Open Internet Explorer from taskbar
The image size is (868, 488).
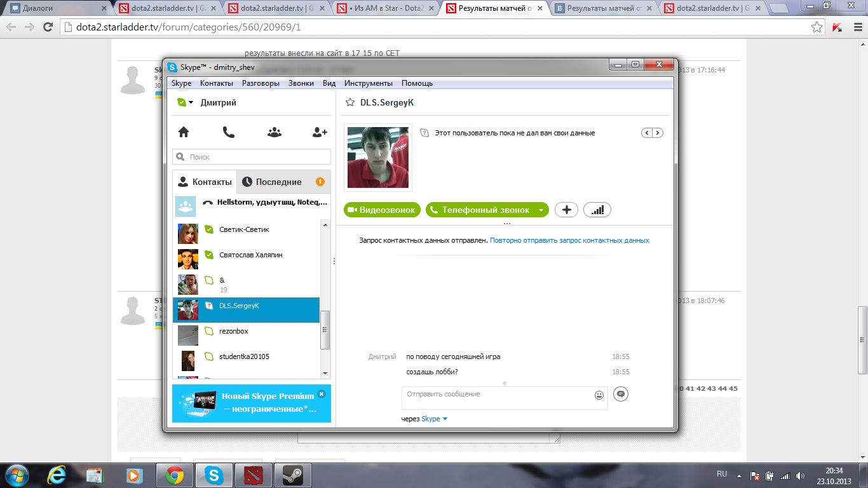point(57,475)
